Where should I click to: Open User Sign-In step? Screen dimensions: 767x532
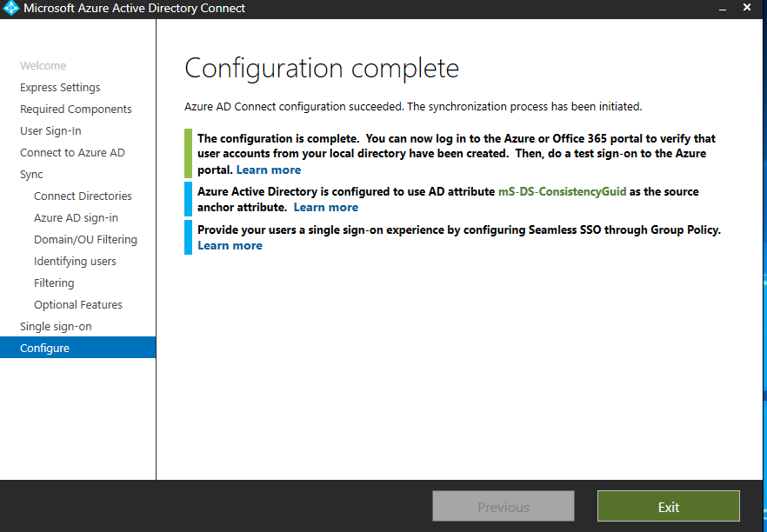[x=50, y=131]
